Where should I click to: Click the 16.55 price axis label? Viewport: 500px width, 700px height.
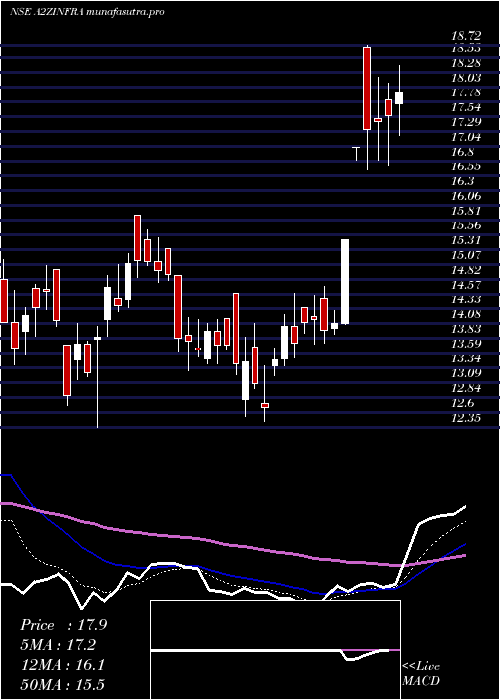tap(466, 167)
